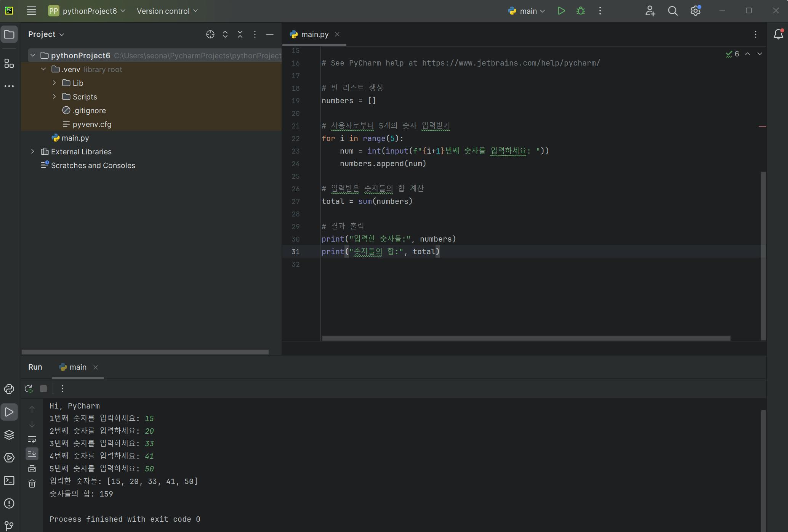
Task: Start debugging with the bug icon
Action: pos(580,11)
